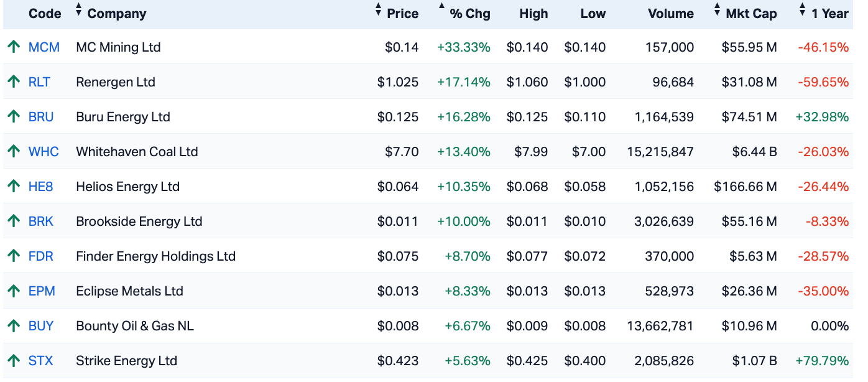
Task: Click up arrow icon in BUY row
Action: pos(14,326)
